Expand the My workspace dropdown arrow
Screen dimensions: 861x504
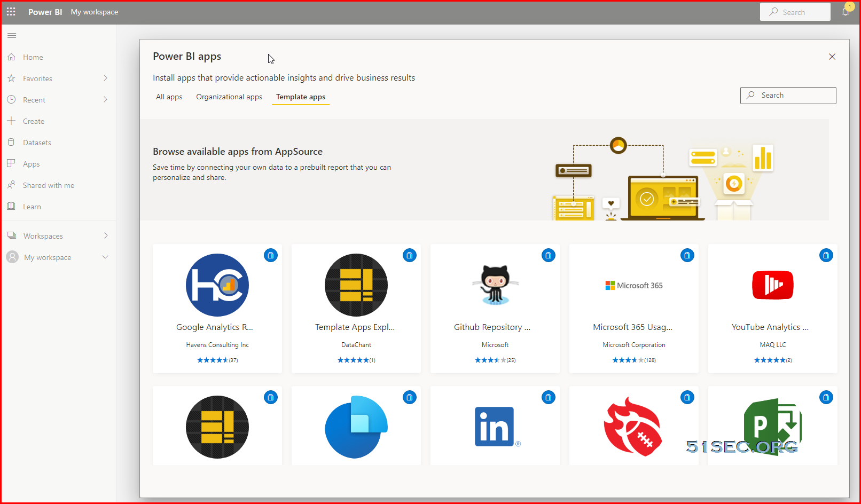coord(105,257)
